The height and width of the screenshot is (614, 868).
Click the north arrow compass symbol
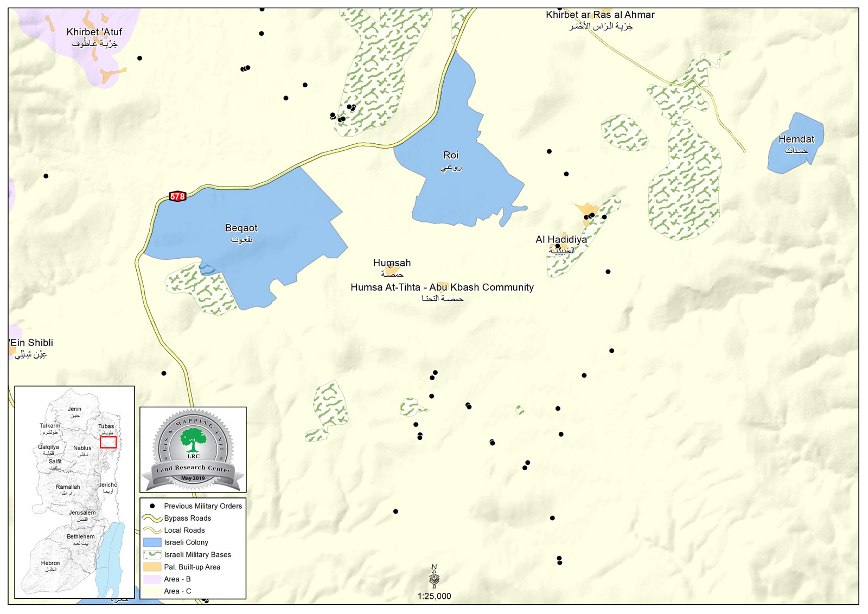coord(434,577)
